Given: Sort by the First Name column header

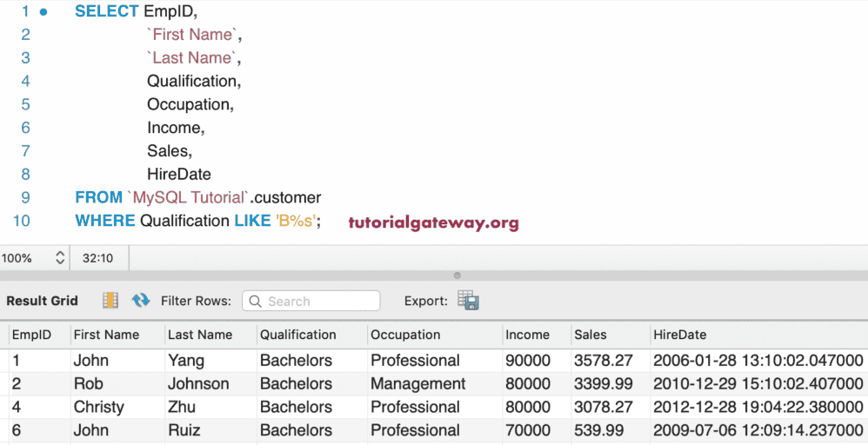Looking at the screenshot, I should [x=107, y=335].
